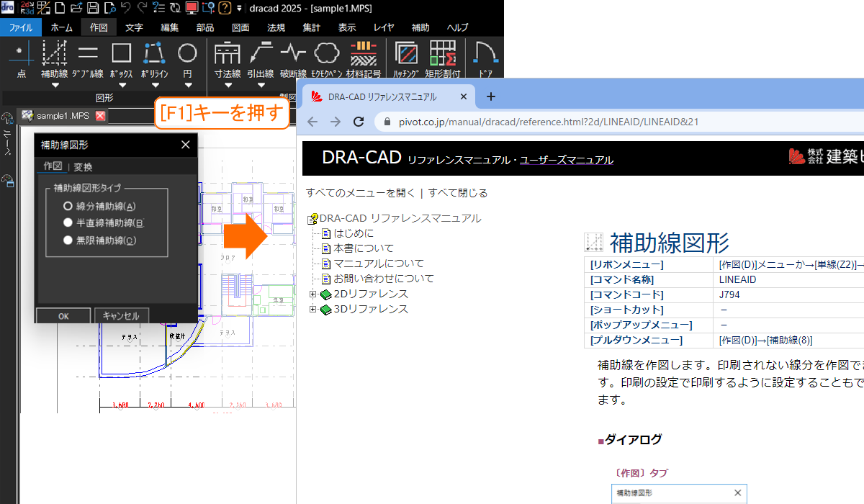
Task: Select the 矩形割付 rectangle layout tool
Action: [443, 59]
